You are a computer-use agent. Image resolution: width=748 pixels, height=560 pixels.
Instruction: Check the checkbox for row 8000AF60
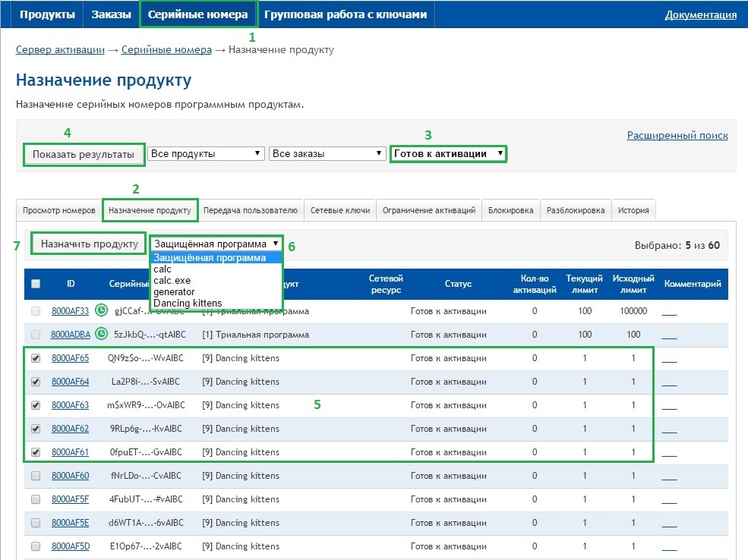[x=36, y=476]
